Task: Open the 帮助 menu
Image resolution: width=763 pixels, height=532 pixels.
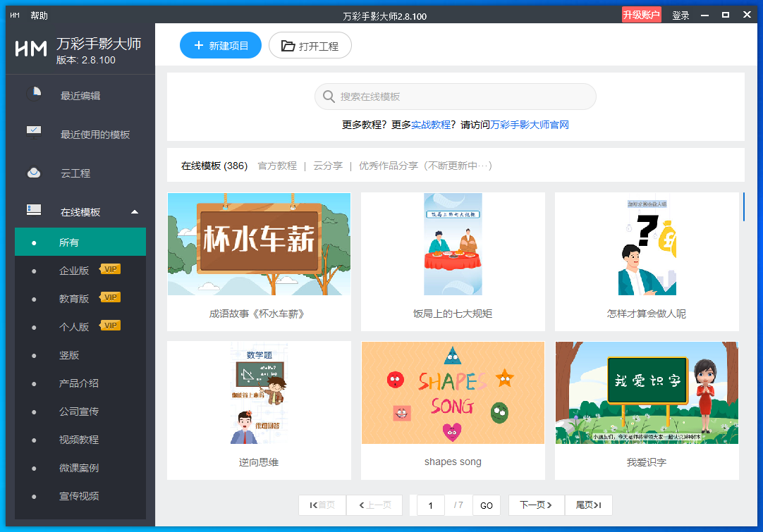Action: pyautogui.click(x=39, y=15)
